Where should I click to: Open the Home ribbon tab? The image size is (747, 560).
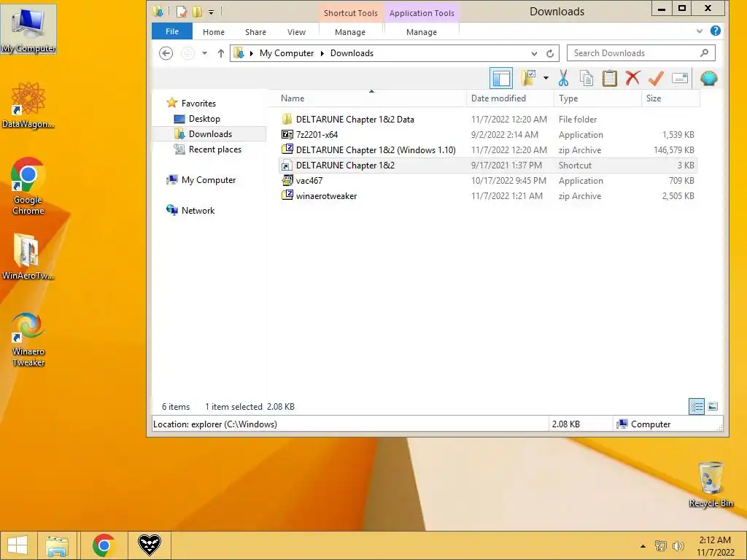click(214, 32)
